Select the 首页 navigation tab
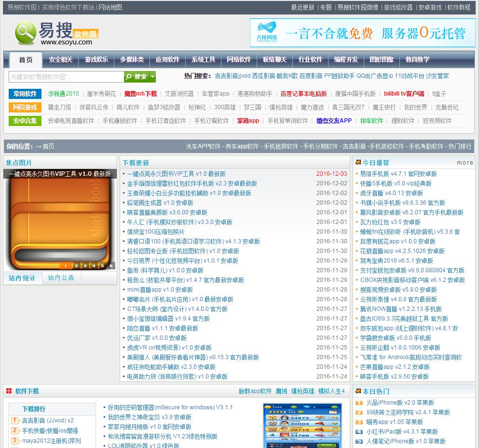The image size is (480, 448). 26,60
